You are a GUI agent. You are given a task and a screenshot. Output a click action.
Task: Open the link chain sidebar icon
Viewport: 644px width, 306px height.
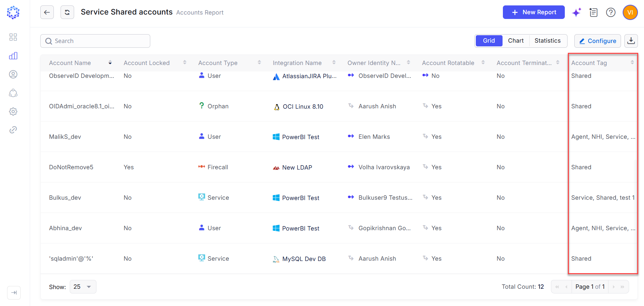[13, 130]
